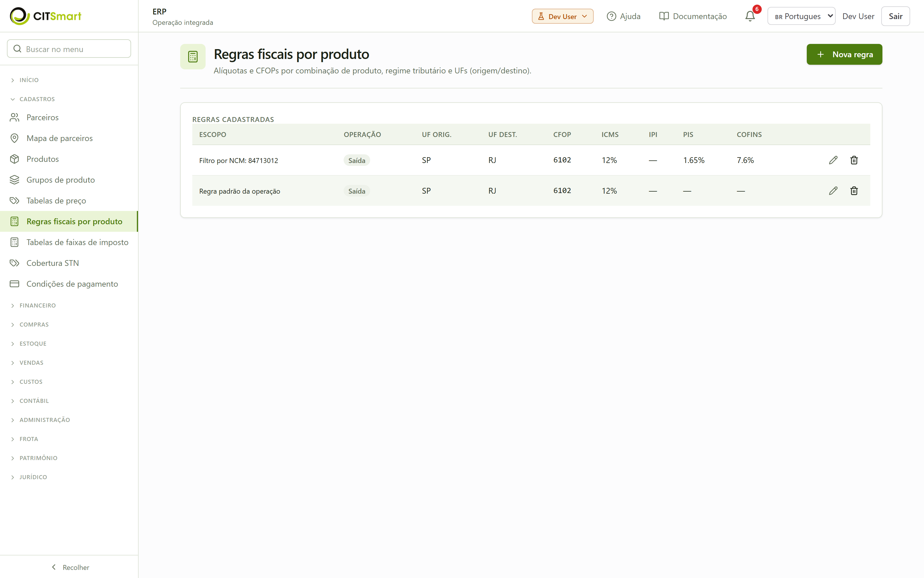Delete the Filtro por NCM rule
Viewport: 924px width, 578px height.
tap(854, 160)
